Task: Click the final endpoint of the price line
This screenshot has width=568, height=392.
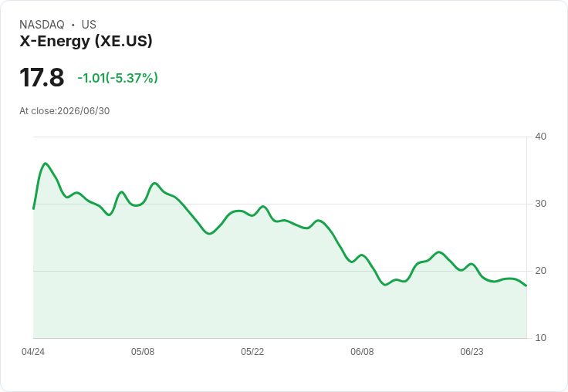Action: [526, 286]
